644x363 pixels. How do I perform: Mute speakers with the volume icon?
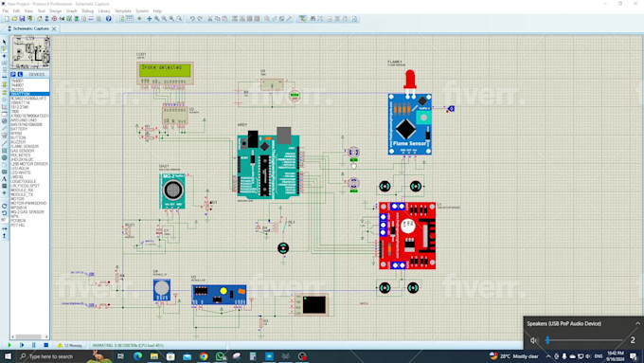point(533,340)
